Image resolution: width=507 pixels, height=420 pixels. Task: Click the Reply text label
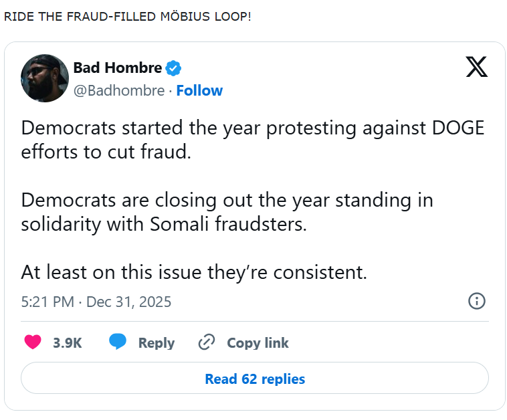pyautogui.click(x=156, y=343)
